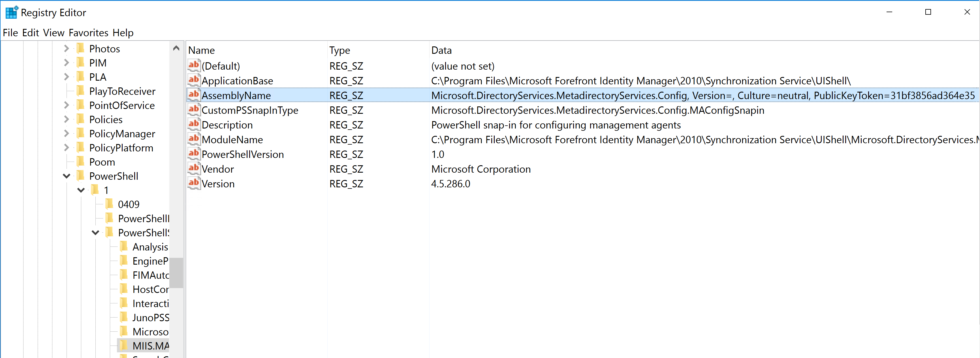Click the ab icon beside PowerShellVersion
The image size is (980, 358).
coord(194,154)
